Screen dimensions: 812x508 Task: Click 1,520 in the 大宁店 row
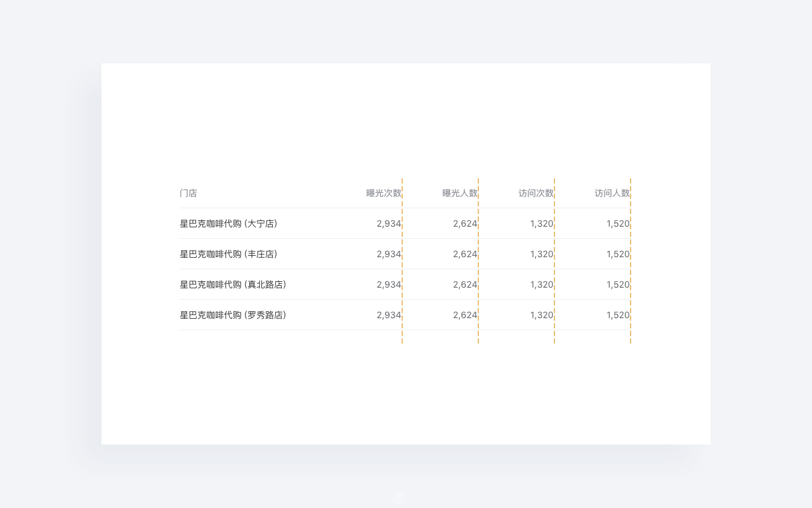pos(618,224)
